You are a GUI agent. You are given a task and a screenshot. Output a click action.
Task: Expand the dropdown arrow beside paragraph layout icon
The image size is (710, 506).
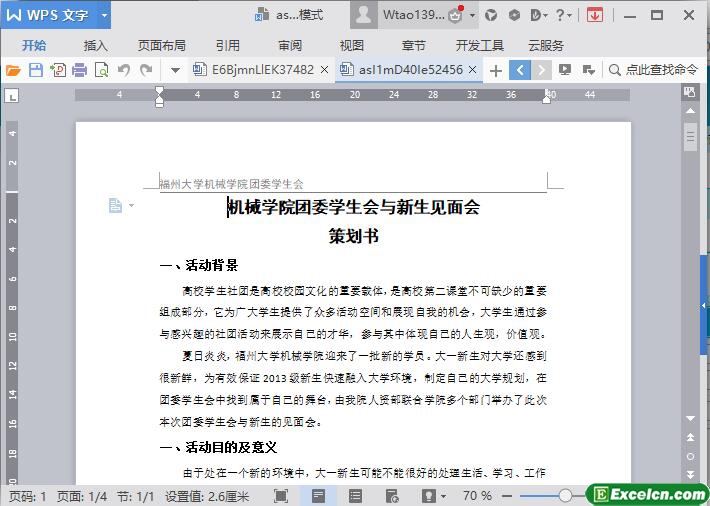coord(131,206)
